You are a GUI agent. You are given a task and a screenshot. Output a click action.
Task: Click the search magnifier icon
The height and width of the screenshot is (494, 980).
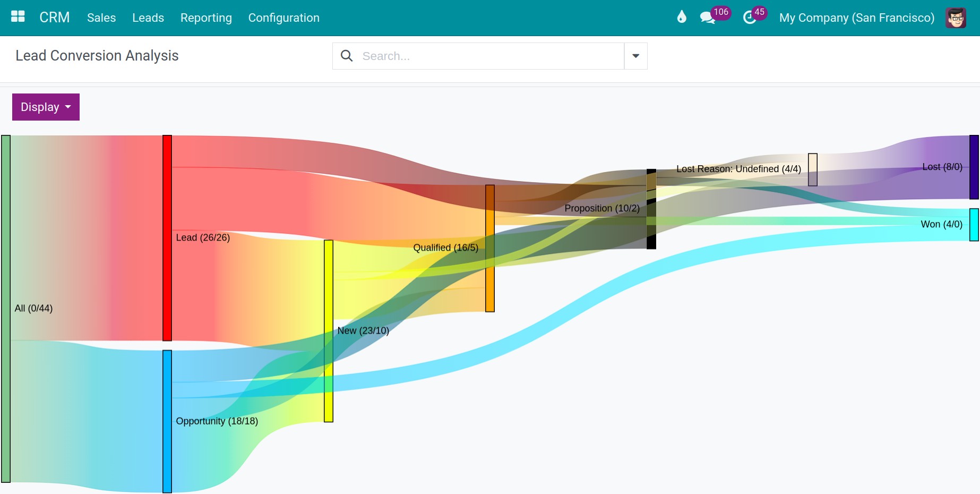click(x=347, y=56)
